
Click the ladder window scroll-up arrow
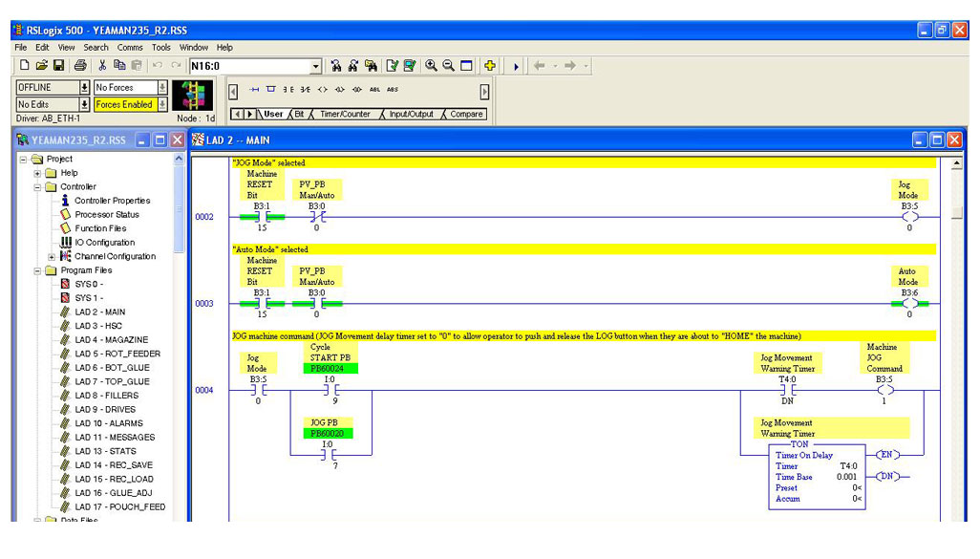coord(957,164)
